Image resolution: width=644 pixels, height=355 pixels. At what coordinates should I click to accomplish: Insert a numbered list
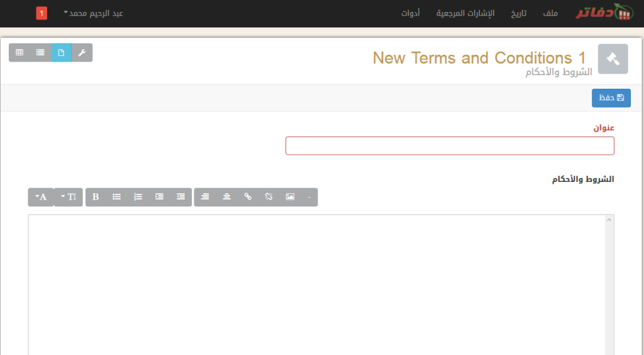click(x=138, y=197)
